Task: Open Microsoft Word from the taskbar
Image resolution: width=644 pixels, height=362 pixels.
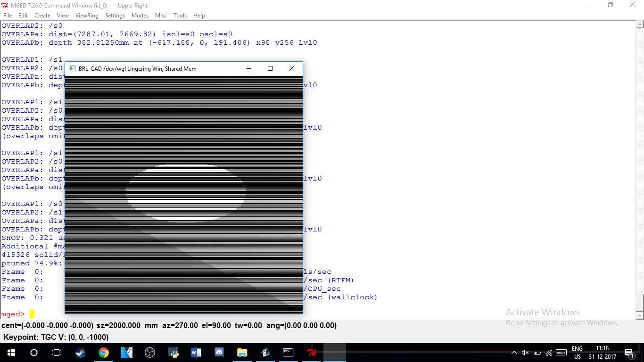Action: 196,353
